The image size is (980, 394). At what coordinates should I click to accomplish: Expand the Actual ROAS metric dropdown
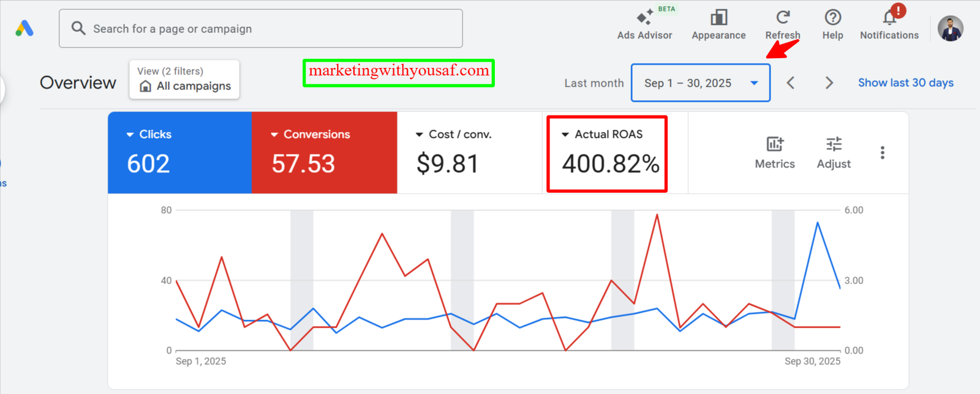(x=565, y=135)
